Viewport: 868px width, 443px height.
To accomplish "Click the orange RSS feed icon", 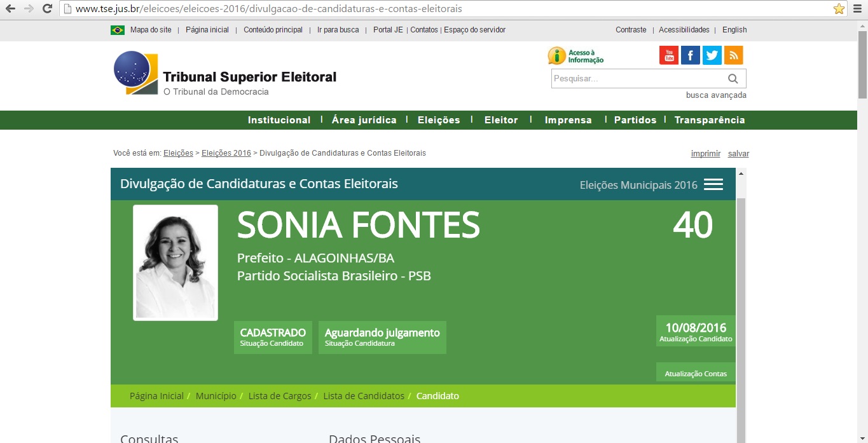I will (733, 55).
